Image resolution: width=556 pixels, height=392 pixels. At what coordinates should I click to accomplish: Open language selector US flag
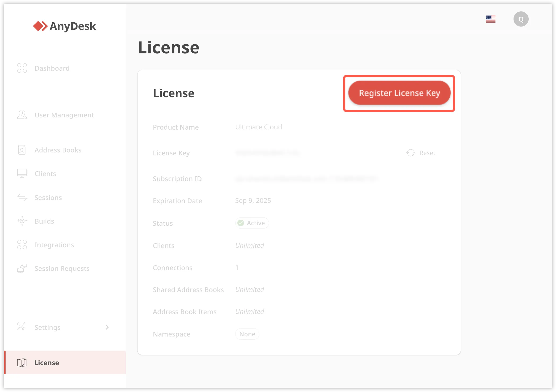490,19
